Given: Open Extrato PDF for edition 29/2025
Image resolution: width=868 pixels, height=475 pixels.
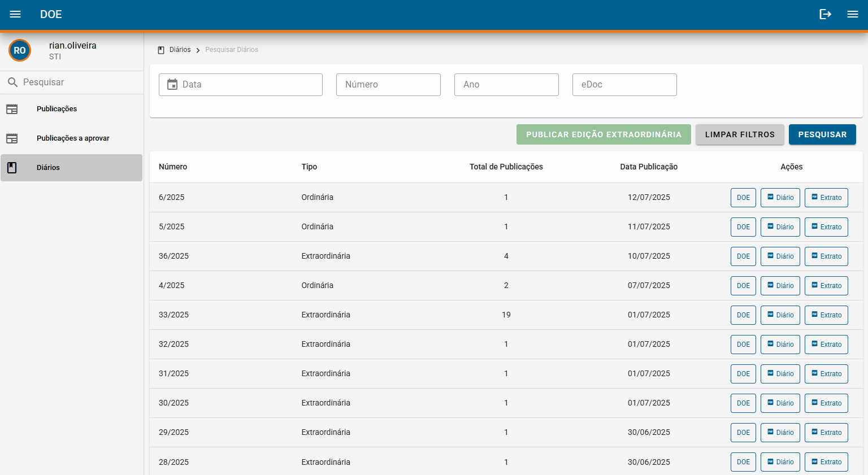Looking at the screenshot, I should pyautogui.click(x=826, y=433).
